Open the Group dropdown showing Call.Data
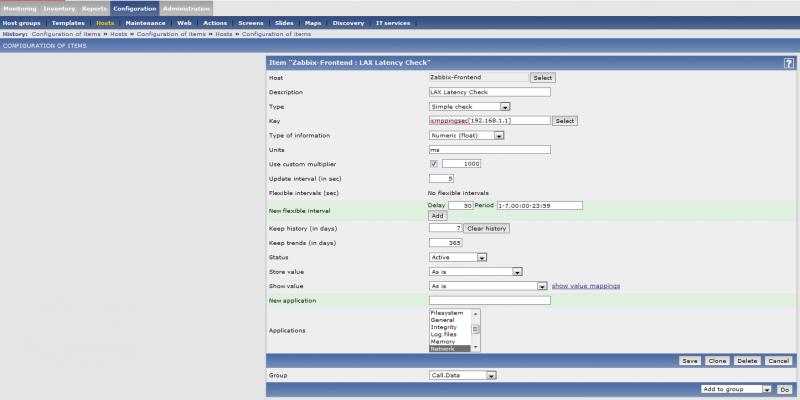Viewport: 800px width, 400px height. pos(462,375)
